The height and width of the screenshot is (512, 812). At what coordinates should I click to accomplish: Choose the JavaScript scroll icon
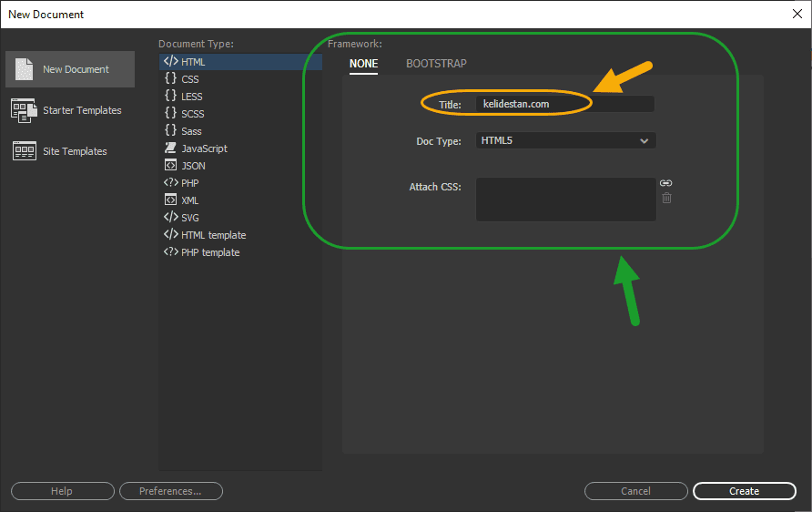pyautogui.click(x=170, y=148)
